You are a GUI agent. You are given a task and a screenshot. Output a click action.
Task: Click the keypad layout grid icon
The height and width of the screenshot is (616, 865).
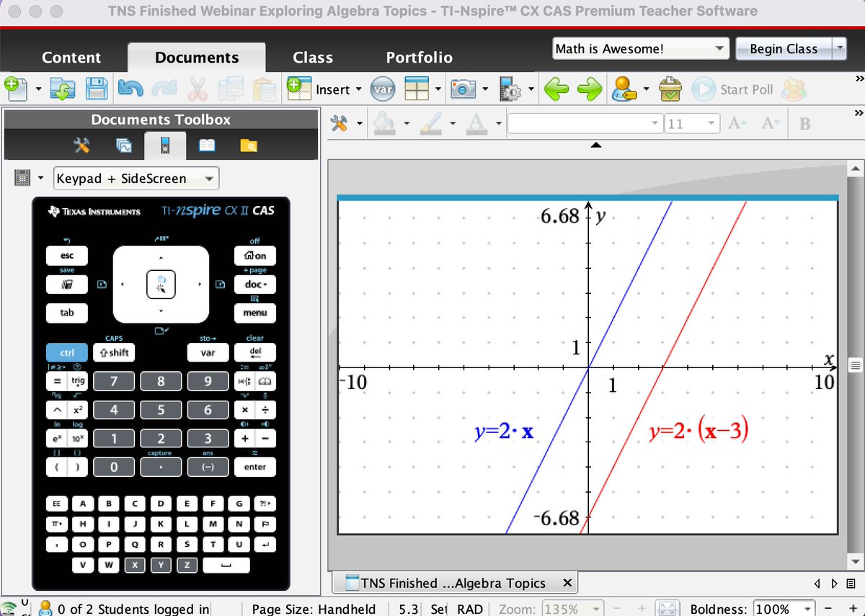[x=22, y=177]
